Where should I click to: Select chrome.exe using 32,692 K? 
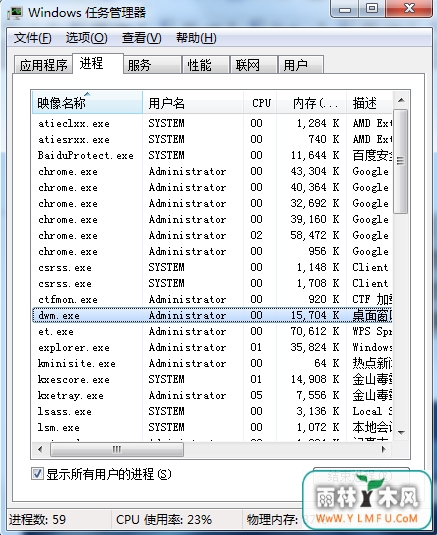[212, 203]
